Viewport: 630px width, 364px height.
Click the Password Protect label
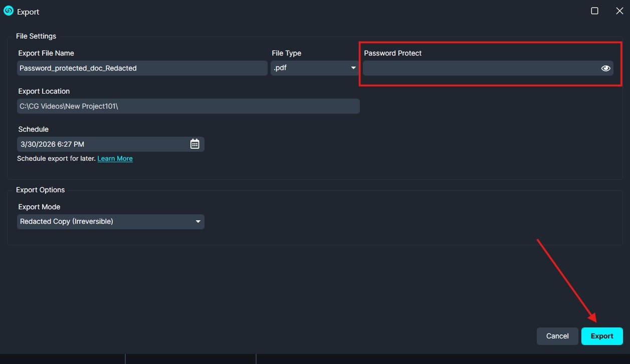(x=392, y=53)
